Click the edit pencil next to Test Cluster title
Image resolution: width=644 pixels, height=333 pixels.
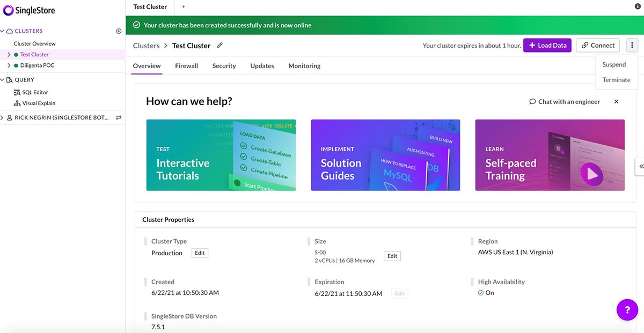tap(219, 45)
